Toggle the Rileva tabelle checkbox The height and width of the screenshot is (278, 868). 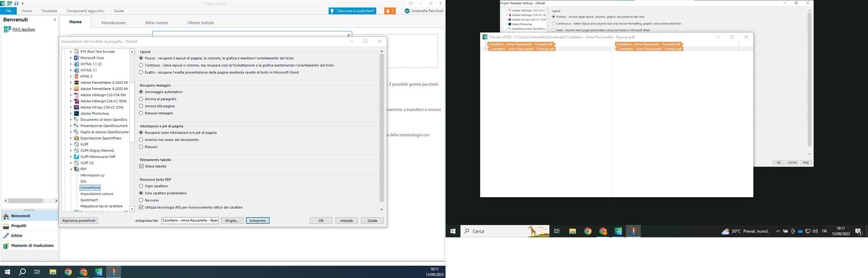click(141, 166)
